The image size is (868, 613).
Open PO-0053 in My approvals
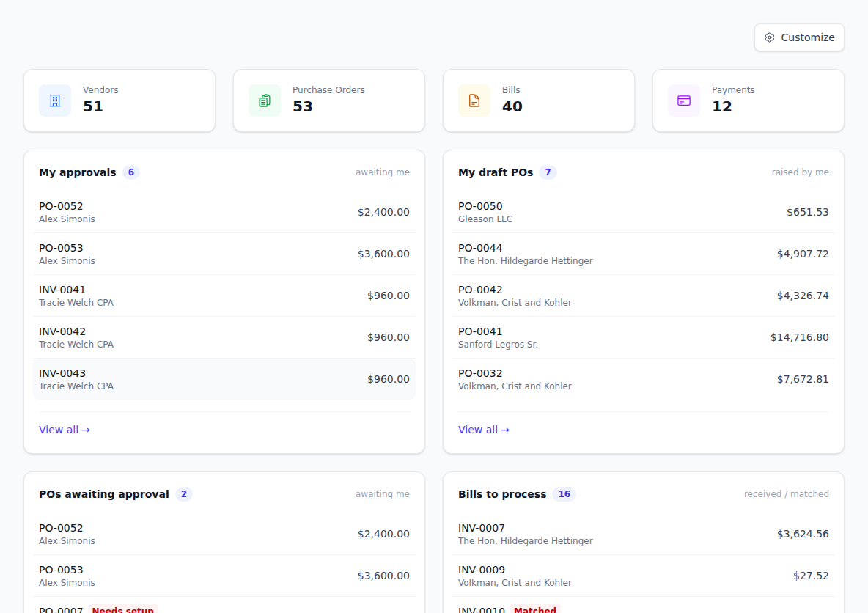[224, 254]
